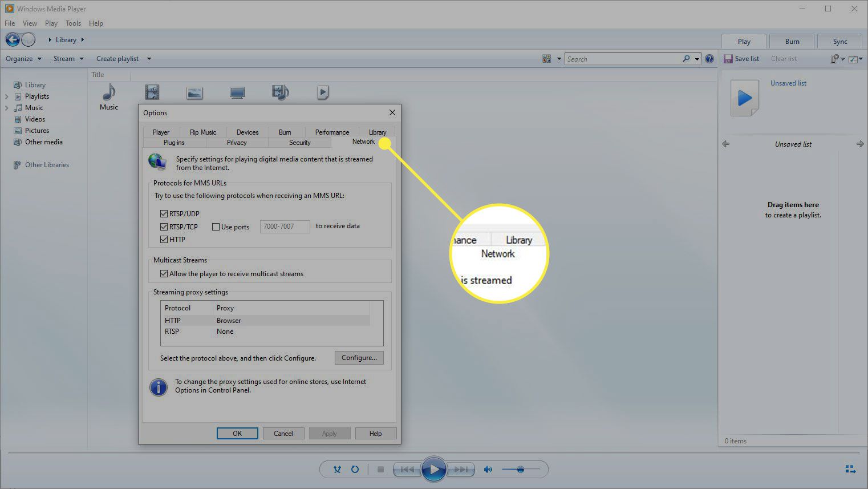The width and height of the screenshot is (868, 489).
Task: Click the Help question mark icon
Action: coord(709,59)
